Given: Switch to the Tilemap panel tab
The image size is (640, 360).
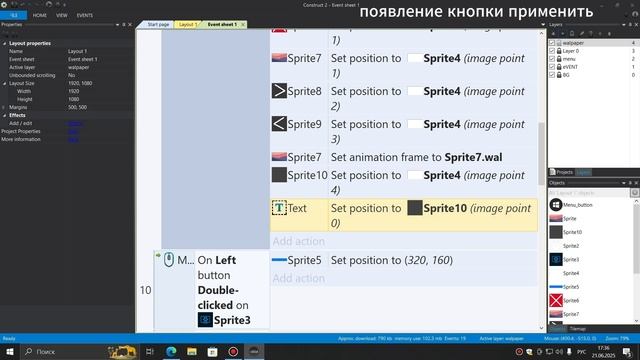Looking at the screenshot, I should click(577, 329).
